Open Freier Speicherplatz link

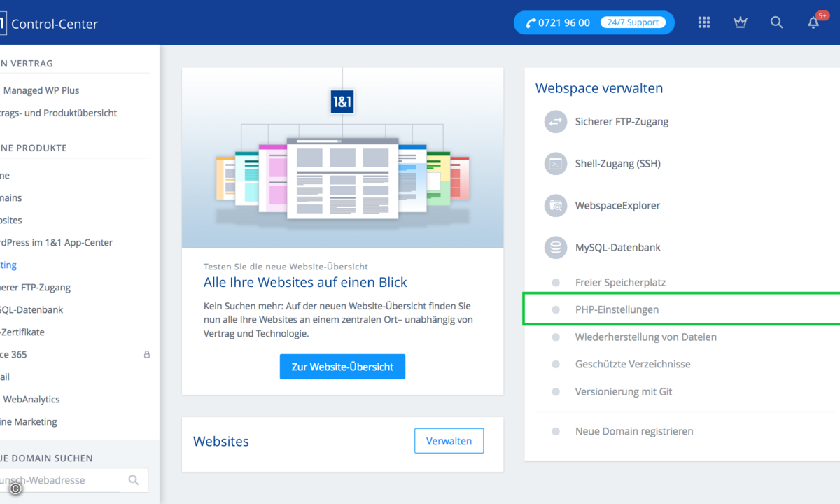(620, 283)
